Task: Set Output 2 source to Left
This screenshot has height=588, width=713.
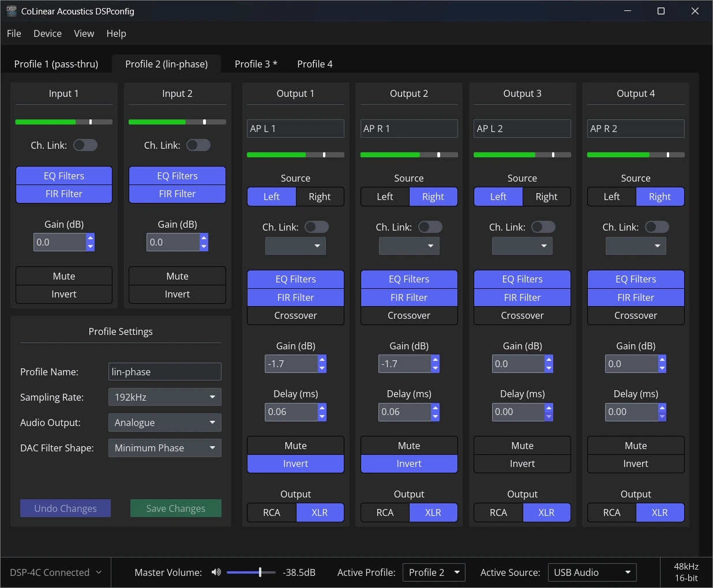Action: click(x=385, y=197)
